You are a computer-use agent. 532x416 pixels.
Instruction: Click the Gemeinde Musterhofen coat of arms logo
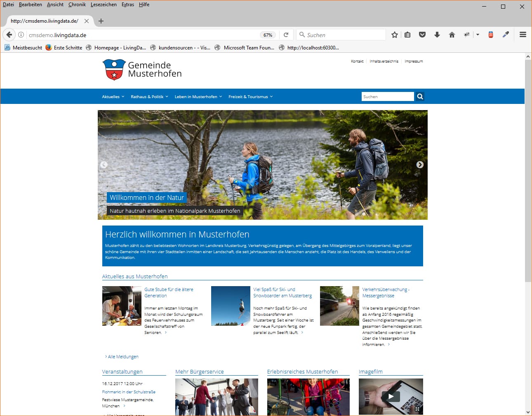[x=114, y=69]
